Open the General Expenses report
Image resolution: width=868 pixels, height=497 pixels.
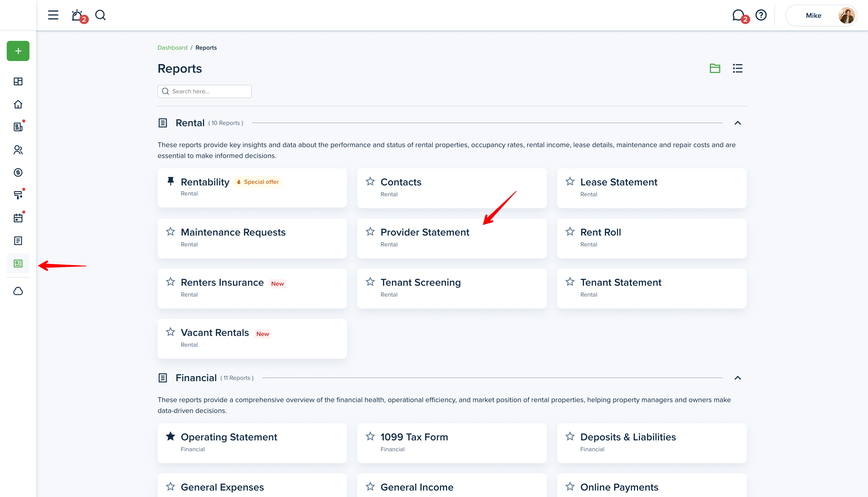point(252,485)
